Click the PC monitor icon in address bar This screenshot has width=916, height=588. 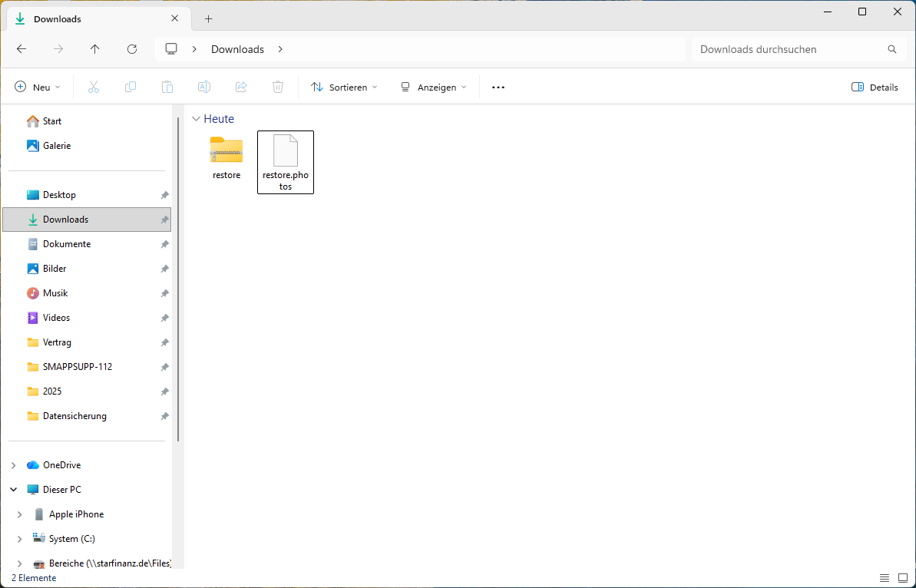pyautogui.click(x=171, y=49)
